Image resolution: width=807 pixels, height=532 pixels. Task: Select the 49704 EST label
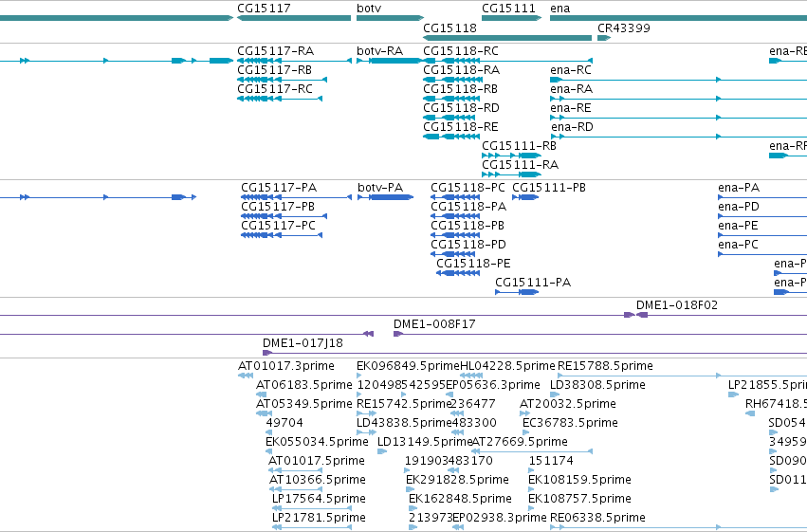click(284, 423)
